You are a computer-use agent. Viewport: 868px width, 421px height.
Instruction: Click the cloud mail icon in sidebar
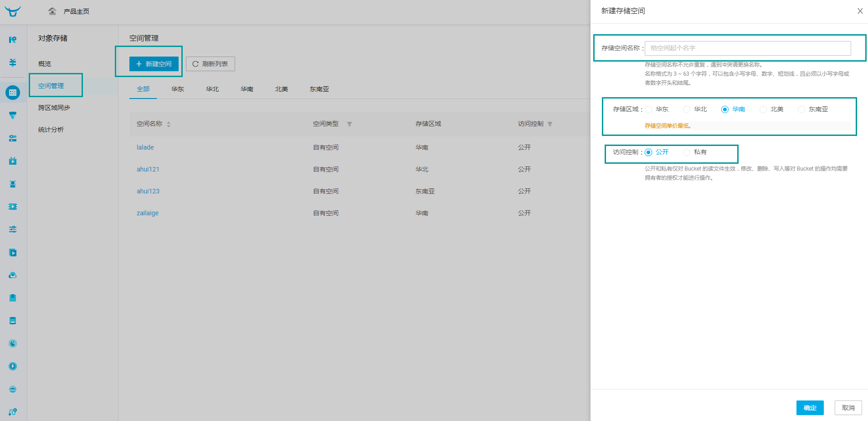point(13,275)
